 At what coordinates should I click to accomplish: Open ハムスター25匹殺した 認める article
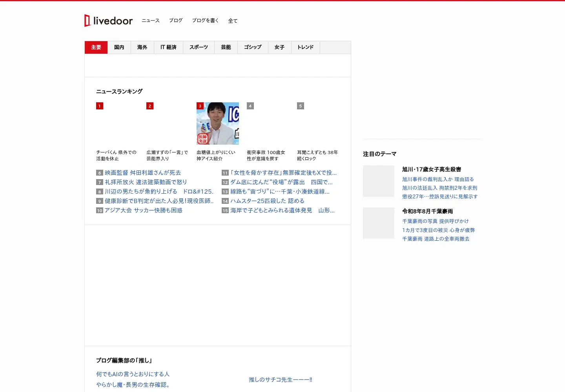267,201
